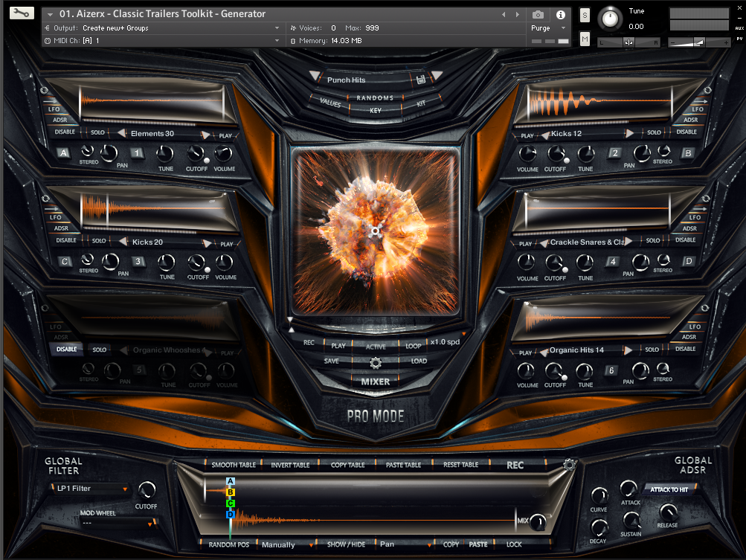Image resolution: width=746 pixels, height=560 pixels.
Task: Open the wrench instrument options icon
Action: coord(22,13)
